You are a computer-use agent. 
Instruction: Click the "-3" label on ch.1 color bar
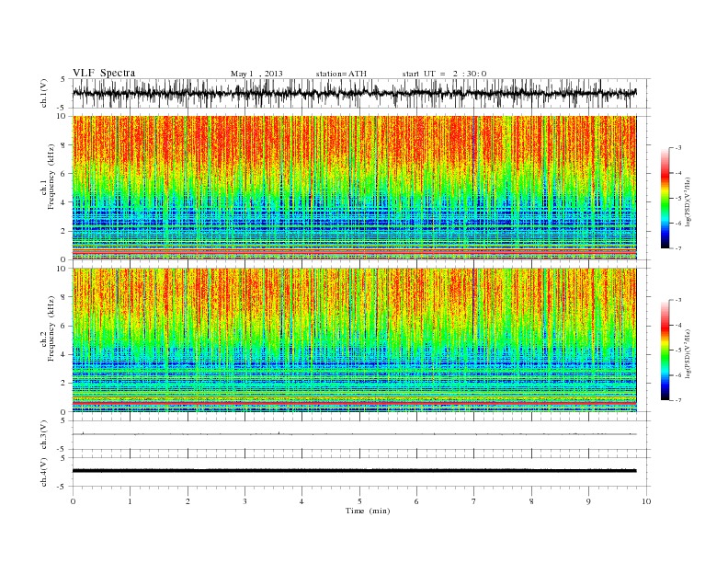[x=677, y=148]
